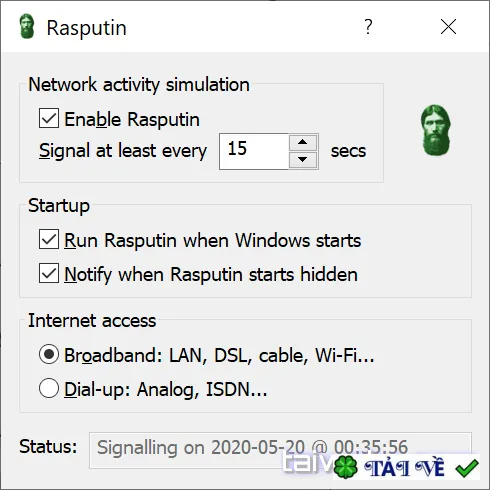Viewport: 490px width, 490px height.
Task: Click the green clover icon
Action: [346, 467]
